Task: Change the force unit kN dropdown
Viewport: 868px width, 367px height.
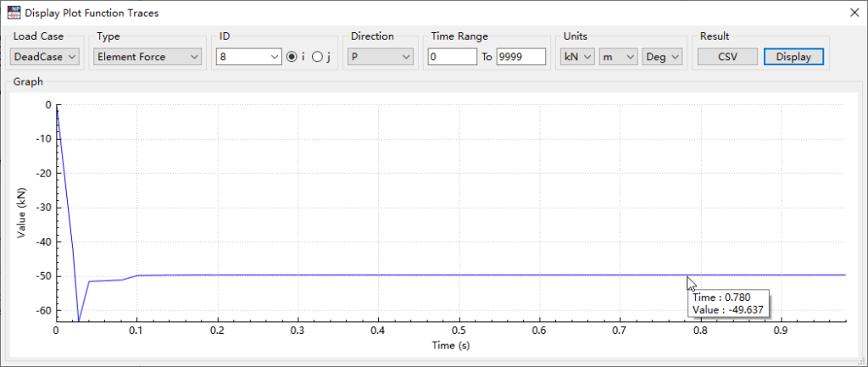Action: (x=576, y=57)
